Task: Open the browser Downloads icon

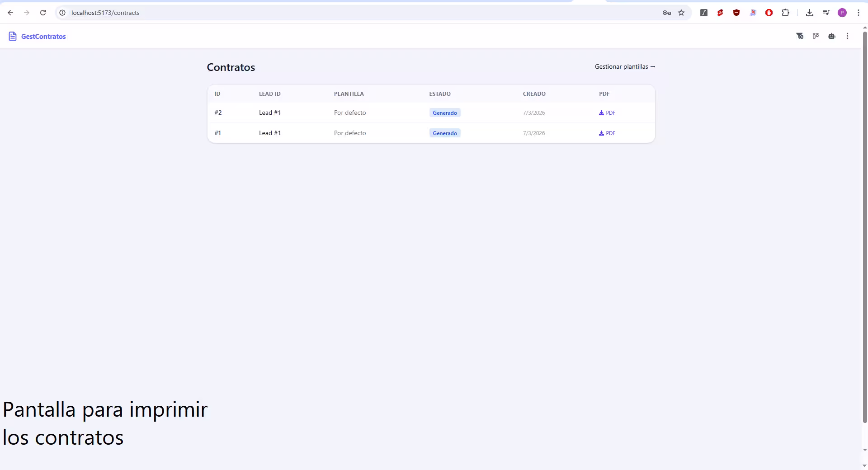Action: [809, 13]
